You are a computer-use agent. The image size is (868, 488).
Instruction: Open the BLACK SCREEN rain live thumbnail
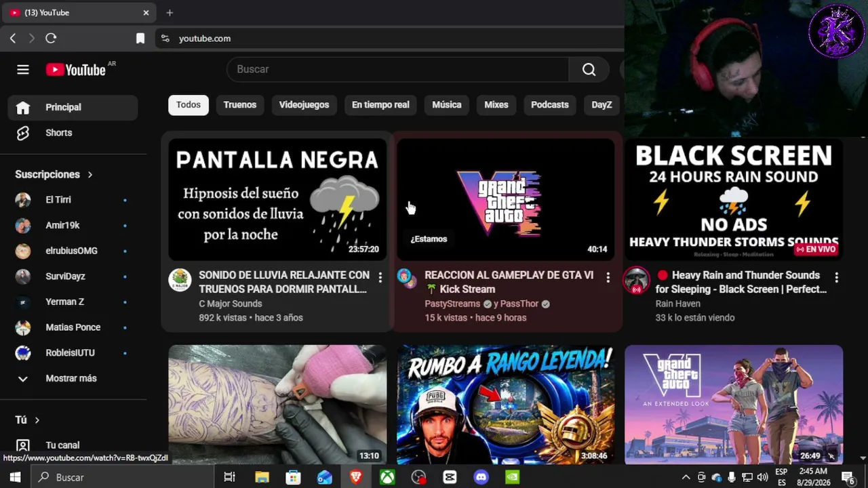pyautogui.click(x=734, y=199)
